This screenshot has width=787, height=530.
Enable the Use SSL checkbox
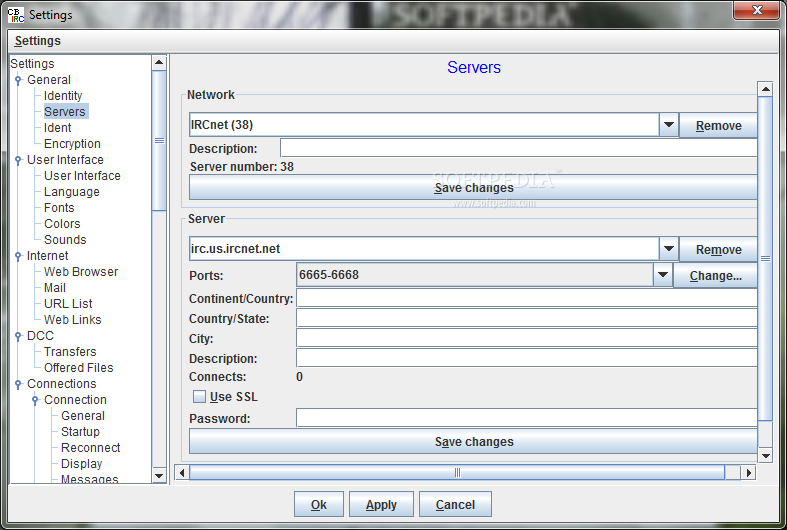[x=199, y=396]
